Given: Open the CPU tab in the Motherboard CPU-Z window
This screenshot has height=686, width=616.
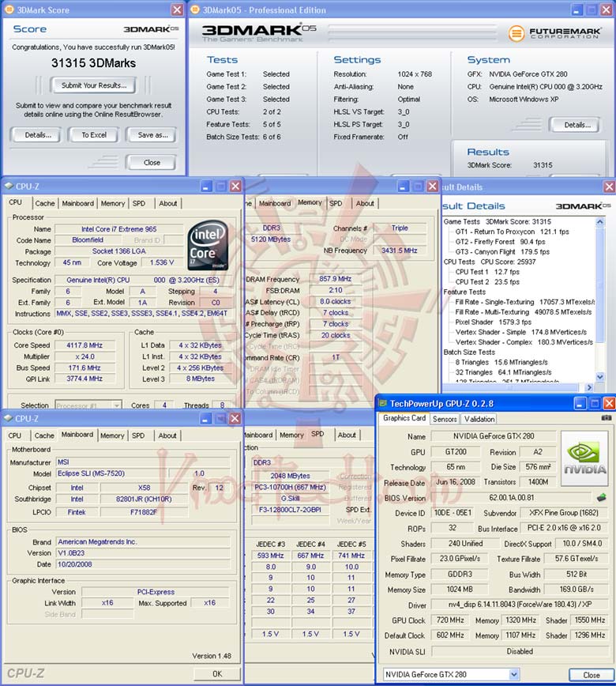Looking at the screenshot, I should [x=15, y=435].
